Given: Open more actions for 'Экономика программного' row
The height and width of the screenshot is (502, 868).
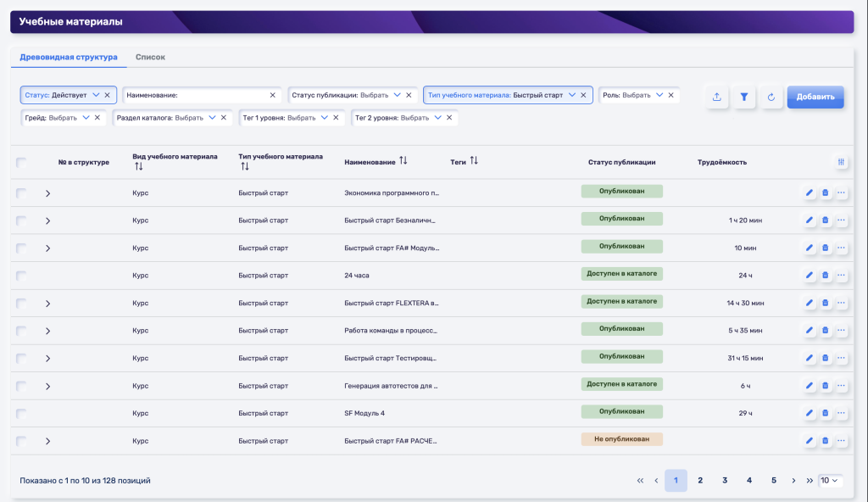Looking at the screenshot, I should pos(841,193).
